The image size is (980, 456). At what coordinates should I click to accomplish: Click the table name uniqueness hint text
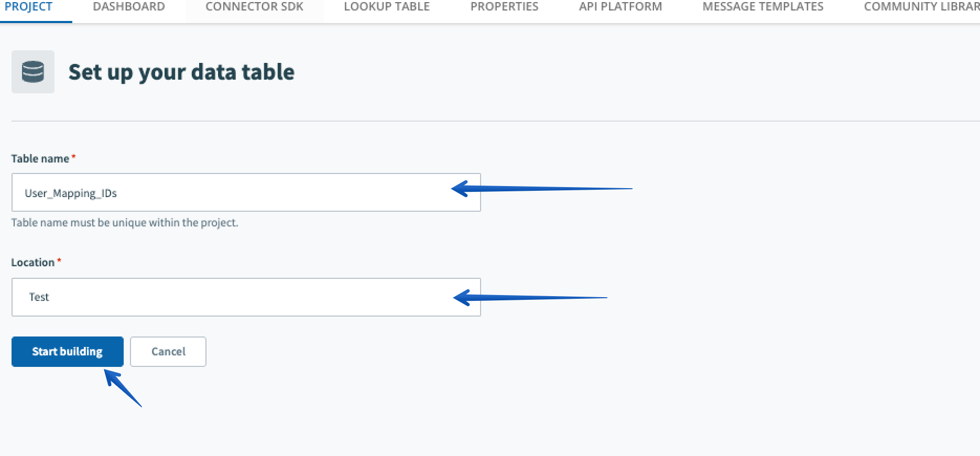pyautogui.click(x=124, y=222)
